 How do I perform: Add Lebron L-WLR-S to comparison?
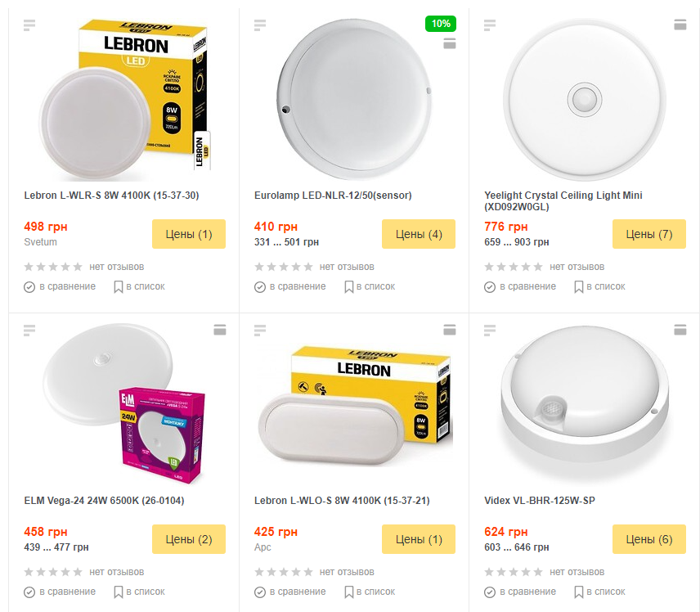point(60,286)
